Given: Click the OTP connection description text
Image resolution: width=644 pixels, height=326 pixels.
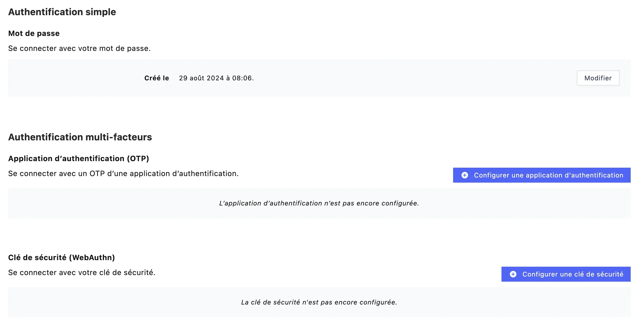Looking at the screenshot, I should pyautogui.click(x=123, y=173).
